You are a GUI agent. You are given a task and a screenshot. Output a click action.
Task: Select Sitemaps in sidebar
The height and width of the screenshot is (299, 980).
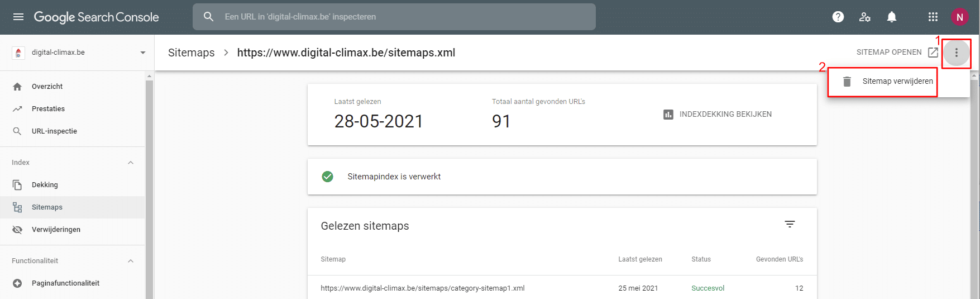point(47,207)
